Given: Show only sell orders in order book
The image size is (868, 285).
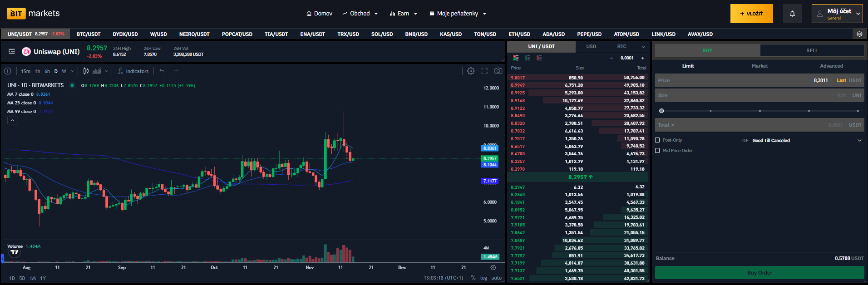Looking at the screenshot, I should (539, 58).
